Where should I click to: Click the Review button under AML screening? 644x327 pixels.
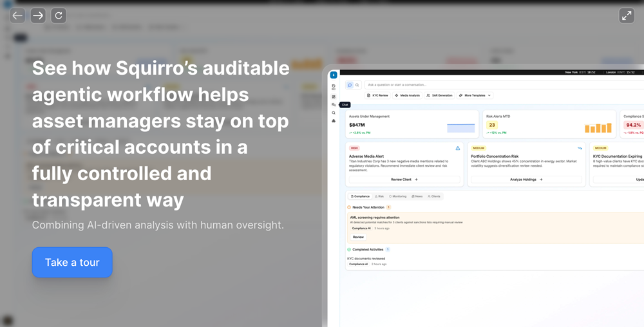click(x=358, y=237)
